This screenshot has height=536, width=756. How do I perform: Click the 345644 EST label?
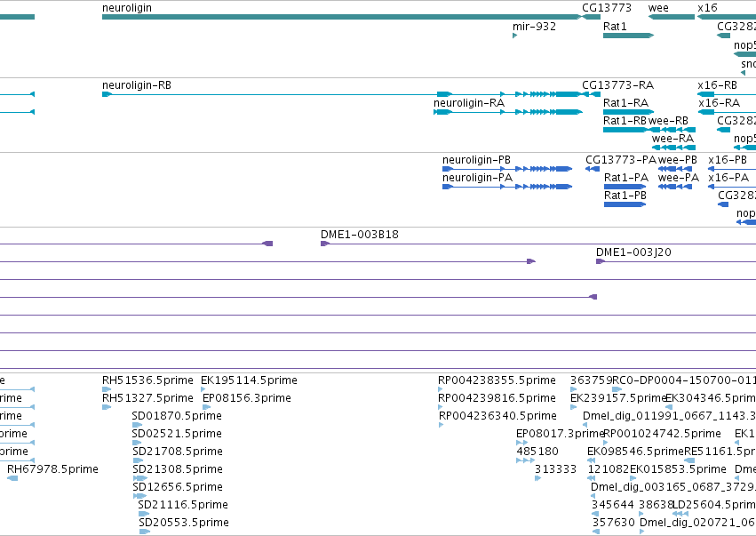tap(613, 505)
